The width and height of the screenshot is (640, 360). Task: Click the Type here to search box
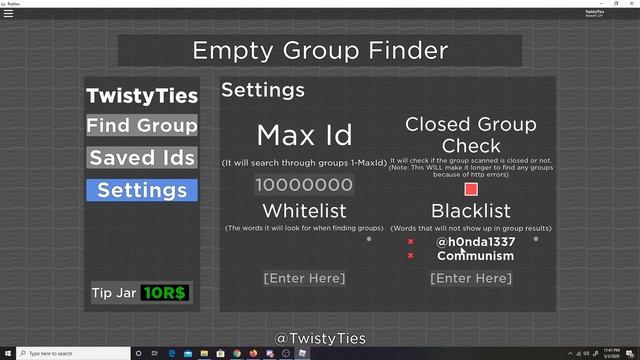pyautogui.click(x=73, y=353)
